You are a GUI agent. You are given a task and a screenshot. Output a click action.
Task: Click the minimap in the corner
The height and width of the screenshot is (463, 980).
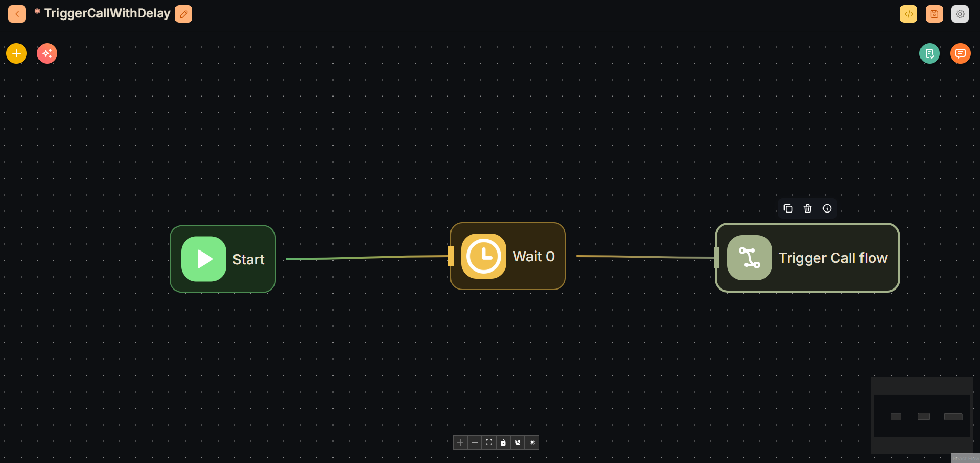tap(922, 416)
